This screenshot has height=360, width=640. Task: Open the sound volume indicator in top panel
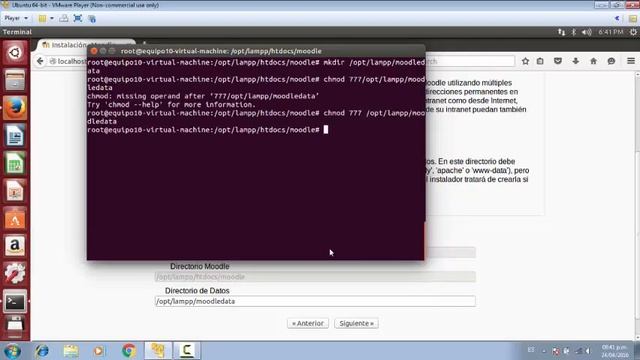[x=587, y=32]
